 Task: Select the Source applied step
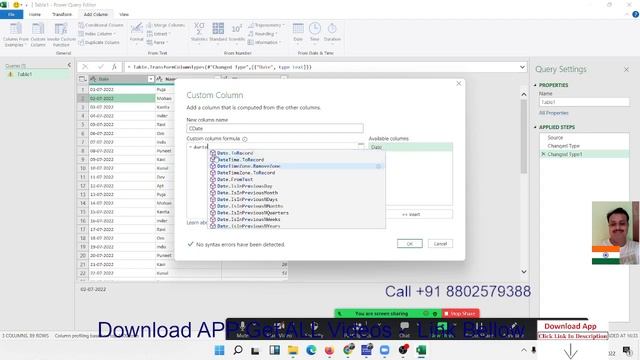pyautogui.click(x=555, y=138)
